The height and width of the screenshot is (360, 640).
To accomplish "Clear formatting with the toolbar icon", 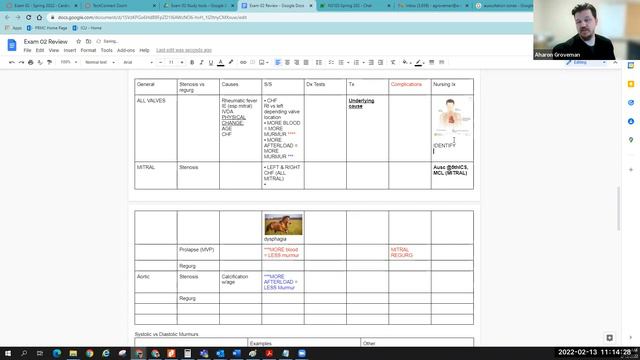I will coord(393,62).
